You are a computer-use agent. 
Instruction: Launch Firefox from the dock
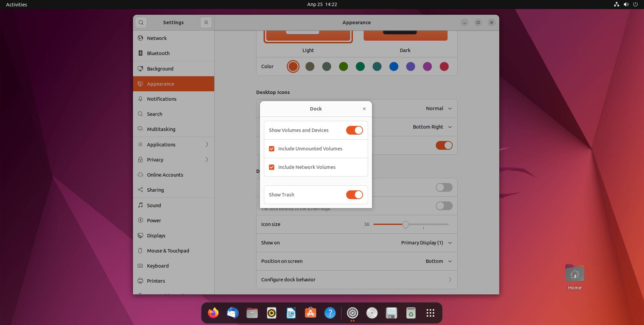(213, 313)
